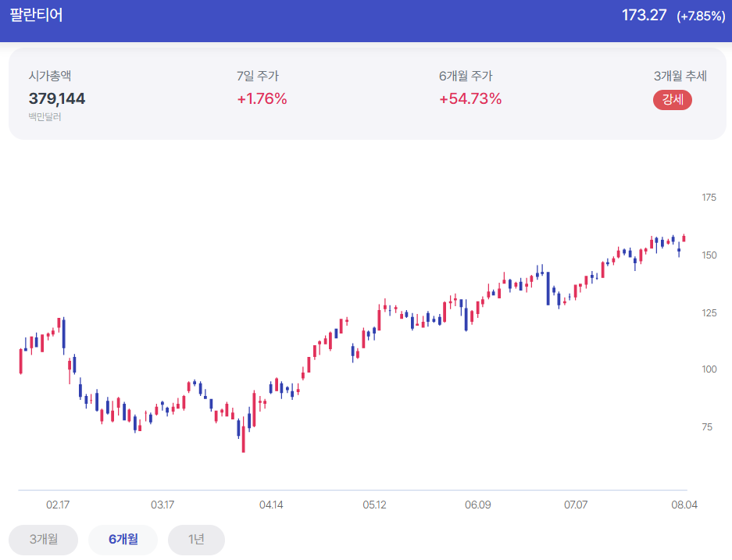Click the 3개월 추세 label

[x=680, y=76]
